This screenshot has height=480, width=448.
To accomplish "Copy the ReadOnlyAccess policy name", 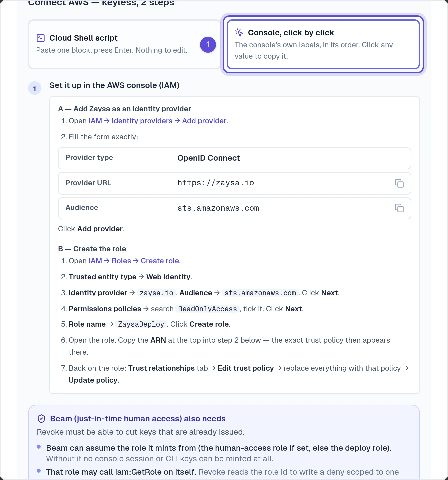I will [207, 309].
